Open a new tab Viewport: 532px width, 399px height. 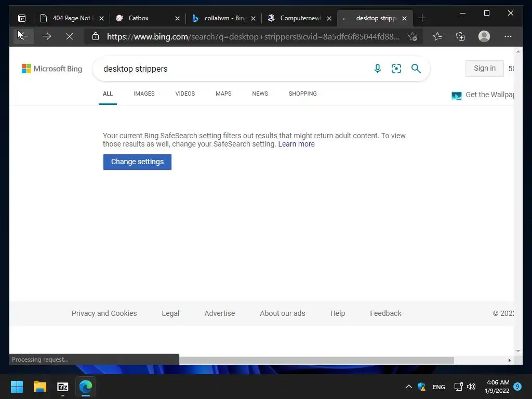(x=422, y=18)
